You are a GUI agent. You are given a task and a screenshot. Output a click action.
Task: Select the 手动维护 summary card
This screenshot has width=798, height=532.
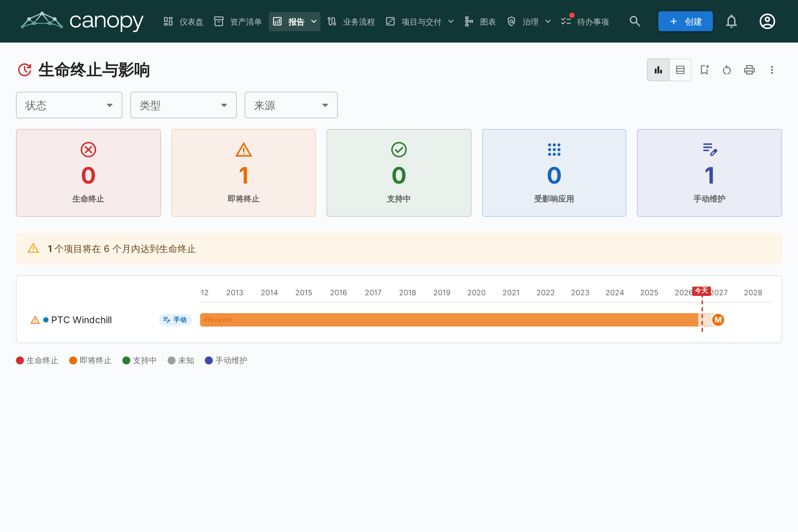tap(710, 173)
